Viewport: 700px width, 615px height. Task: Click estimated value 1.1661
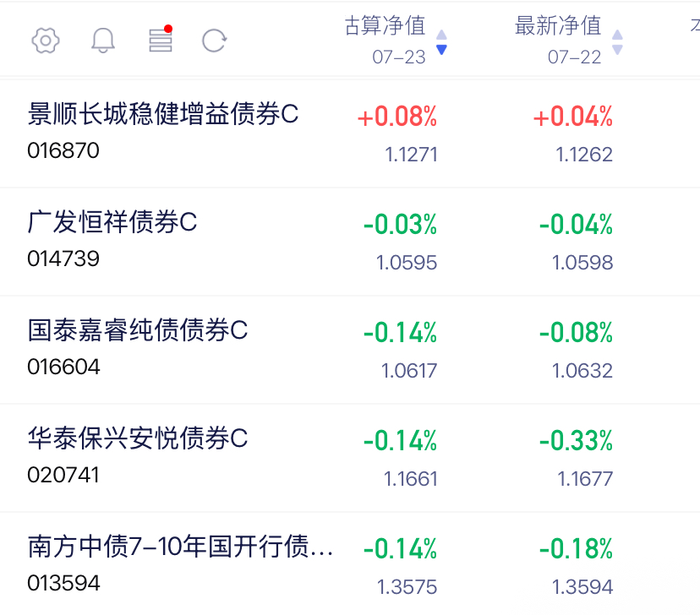point(411,479)
